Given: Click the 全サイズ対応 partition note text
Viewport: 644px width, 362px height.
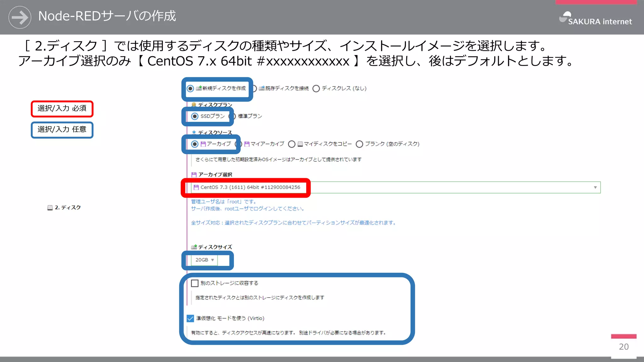Looking at the screenshot, I should (x=294, y=223).
